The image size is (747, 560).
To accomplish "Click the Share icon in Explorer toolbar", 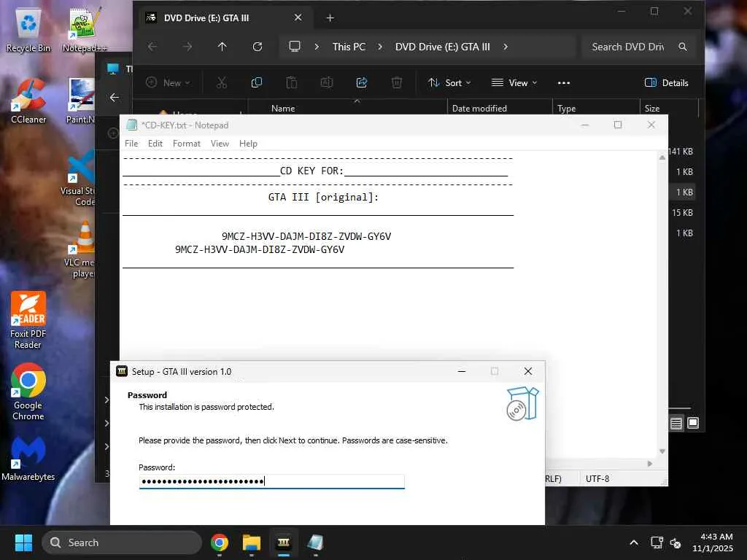I will pos(362,83).
